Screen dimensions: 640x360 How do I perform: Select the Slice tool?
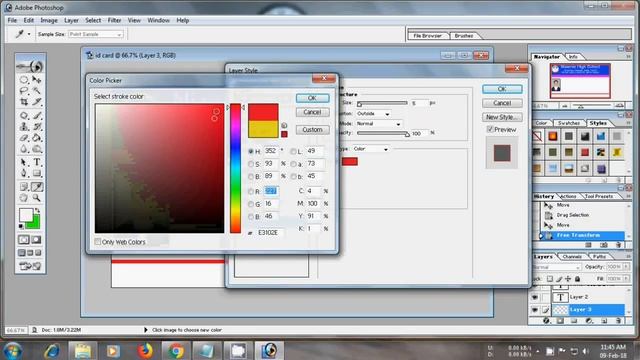click(36, 101)
